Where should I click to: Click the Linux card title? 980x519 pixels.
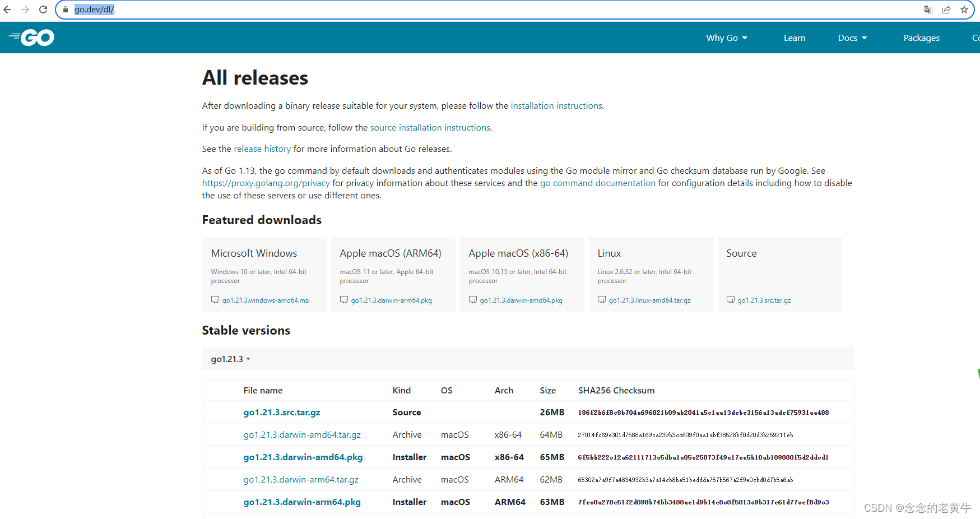tap(609, 253)
